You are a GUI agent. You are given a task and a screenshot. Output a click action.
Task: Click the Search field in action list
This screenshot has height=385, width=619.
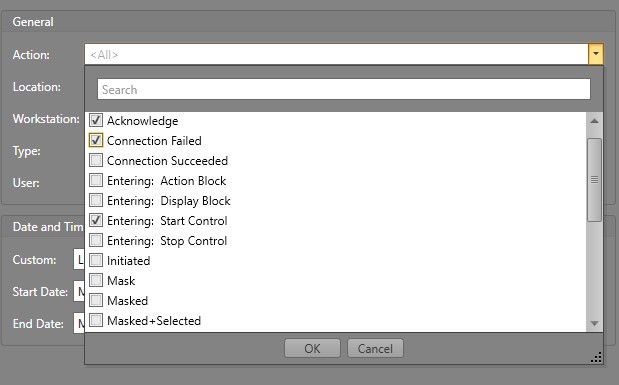coord(344,89)
